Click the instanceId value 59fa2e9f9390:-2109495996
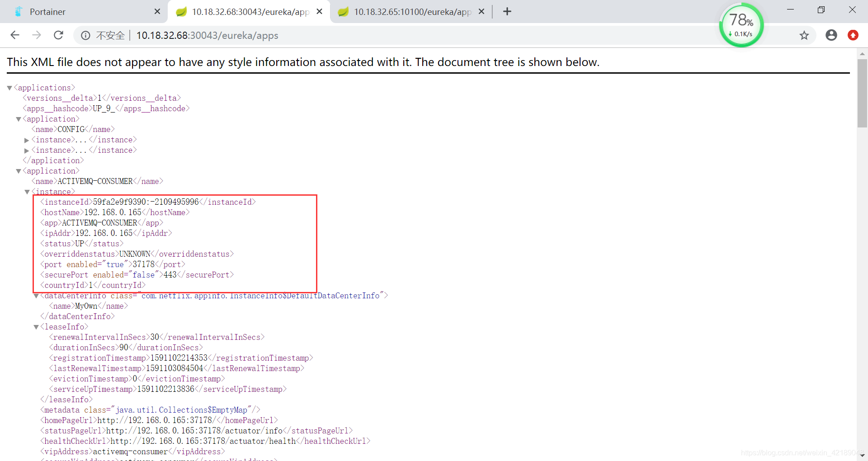Screen dimensions: 868x461 pyautogui.click(x=146, y=202)
